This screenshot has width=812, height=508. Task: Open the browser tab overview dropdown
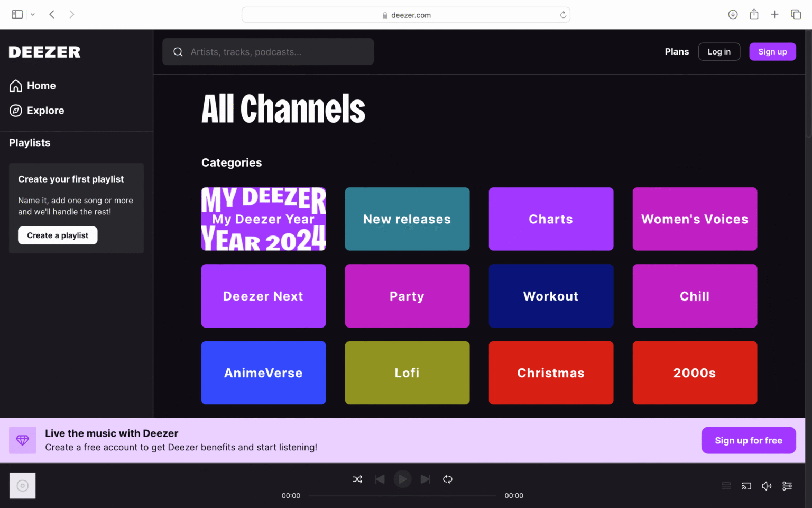point(796,14)
